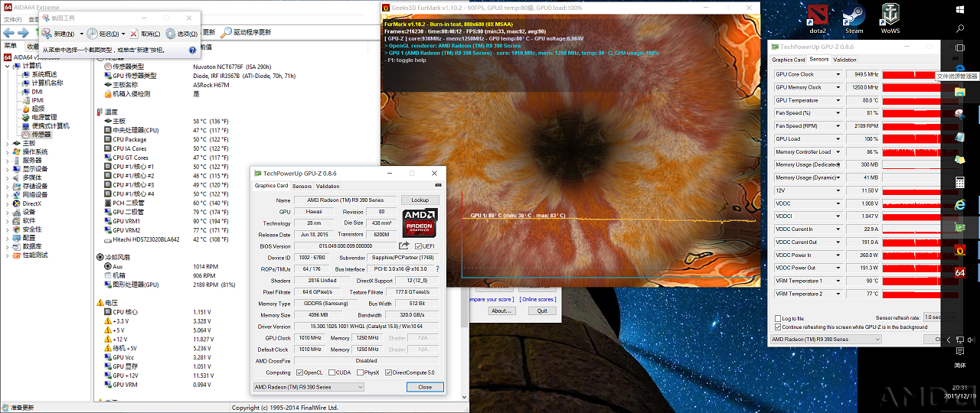The height and width of the screenshot is (413, 980).
Task: Click the Cancel red X icon in Snipping Tool
Action: 134,34
